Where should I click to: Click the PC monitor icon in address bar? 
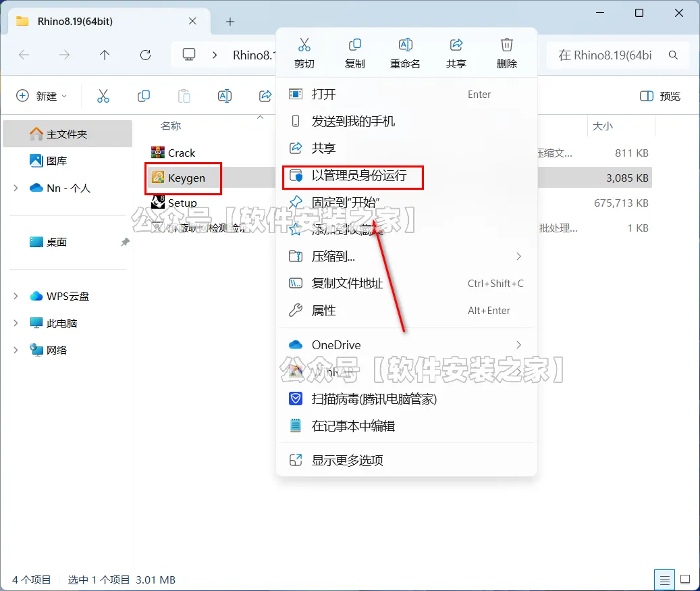pyautogui.click(x=189, y=55)
